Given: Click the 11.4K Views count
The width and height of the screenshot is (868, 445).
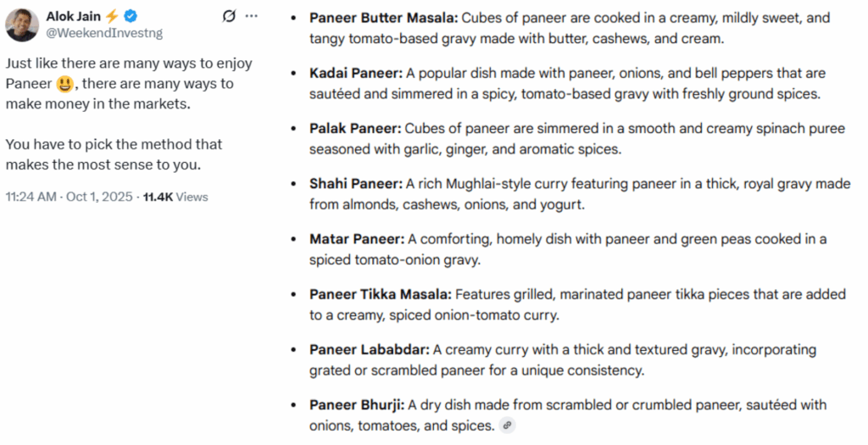Looking at the screenshot, I should (175, 197).
